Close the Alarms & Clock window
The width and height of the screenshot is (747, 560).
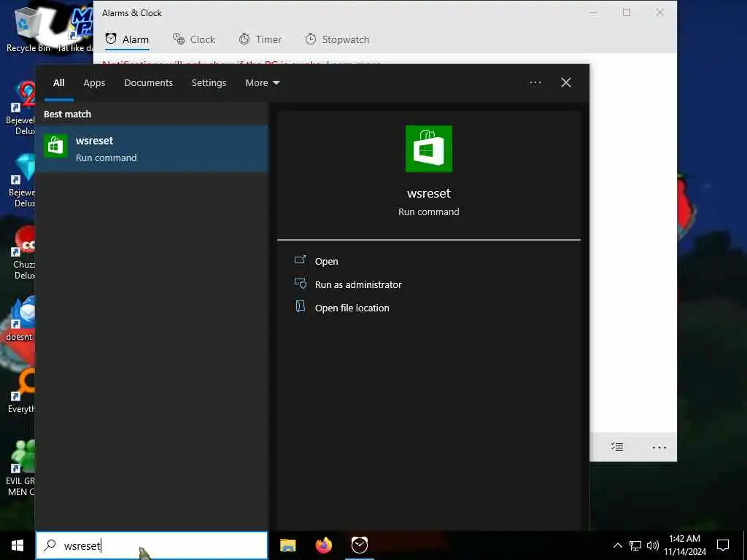659,13
